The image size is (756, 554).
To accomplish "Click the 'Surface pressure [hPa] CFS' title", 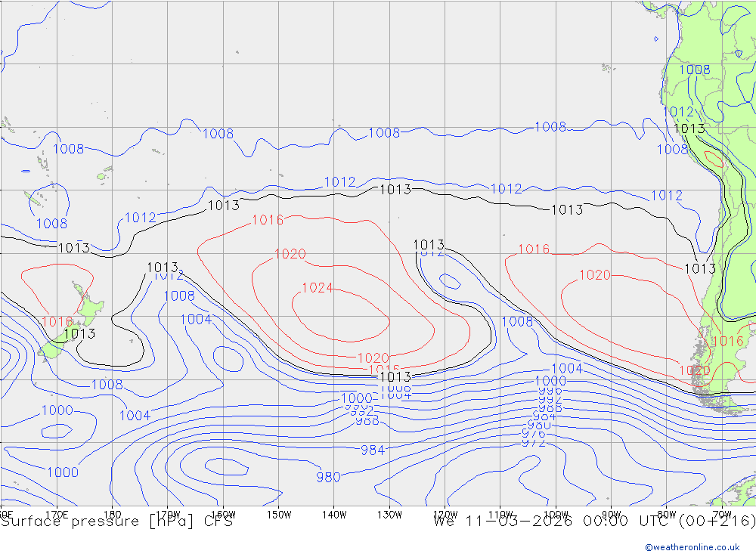I will coord(116,522).
